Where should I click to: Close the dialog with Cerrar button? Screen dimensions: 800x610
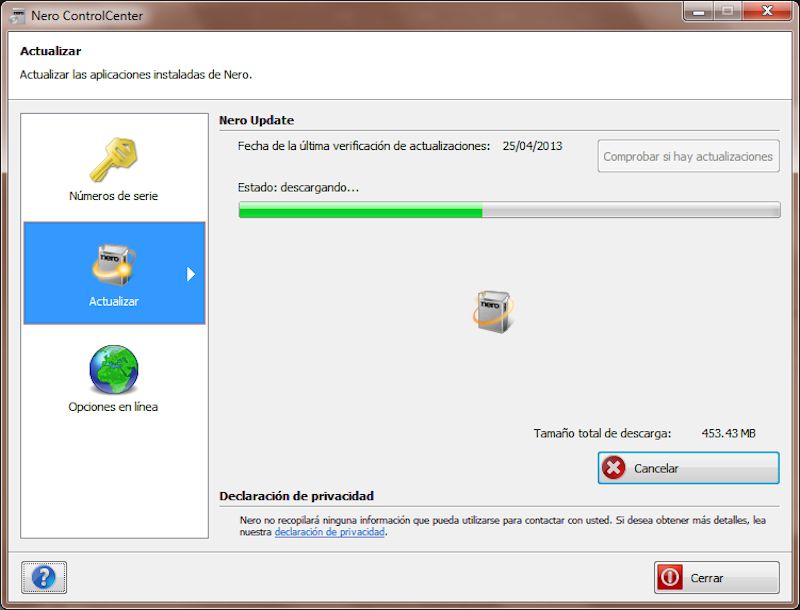716,577
